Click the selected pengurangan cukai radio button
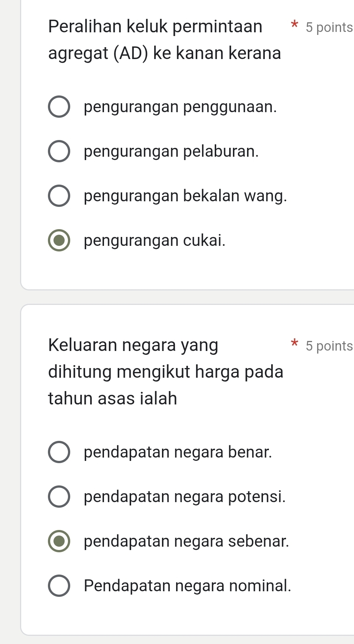The height and width of the screenshot is (644, 354). [59, 240]
